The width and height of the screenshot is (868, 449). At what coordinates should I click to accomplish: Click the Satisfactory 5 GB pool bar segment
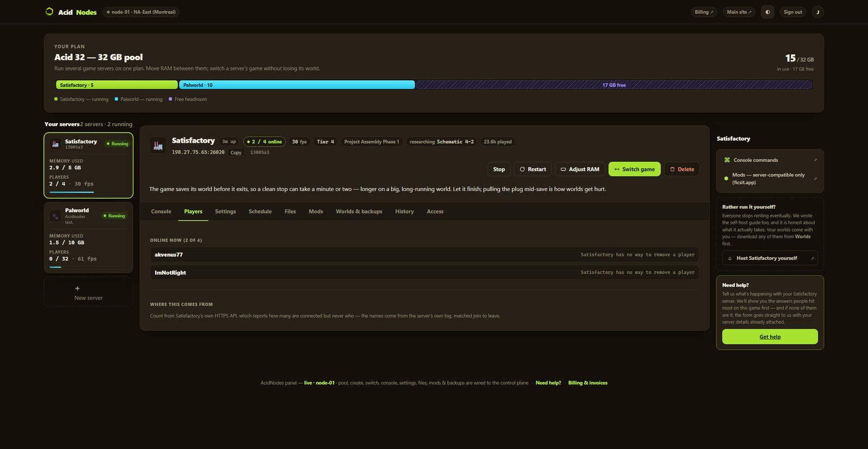point(117,85)
